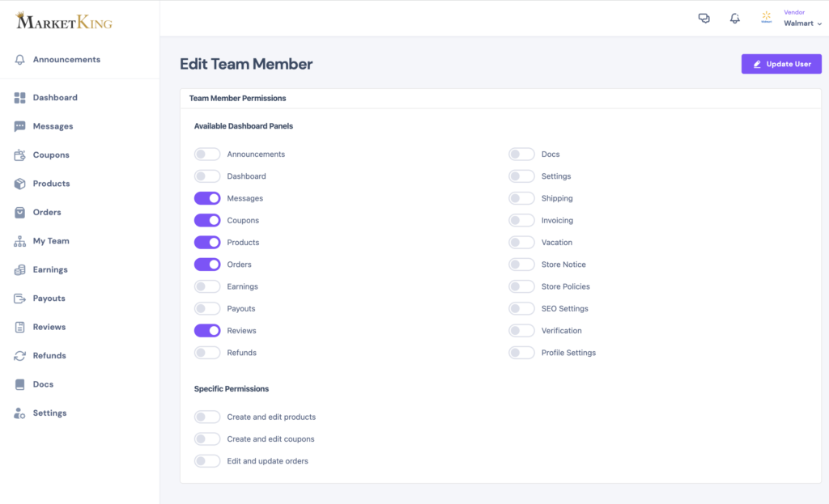Click the Team Member Permissions header text
The height and width of the screenshot is (504, 829).
[237, 98]
